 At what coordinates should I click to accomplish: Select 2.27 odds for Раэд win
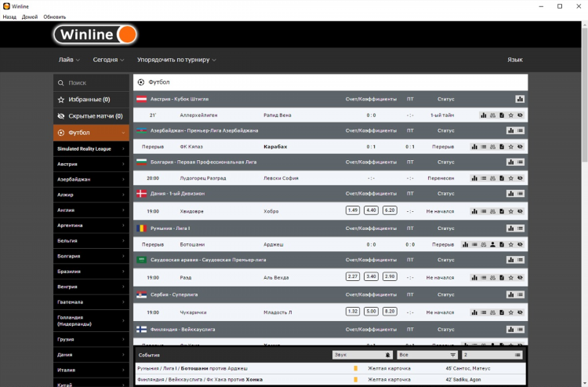pos(353,276)
